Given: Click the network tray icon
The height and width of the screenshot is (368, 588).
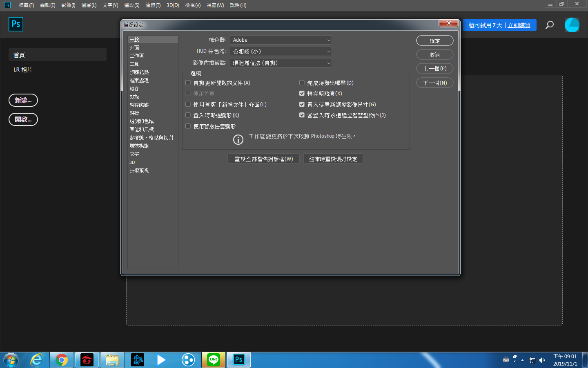Looking at the screenshot, I should click(x=532, y=360).
